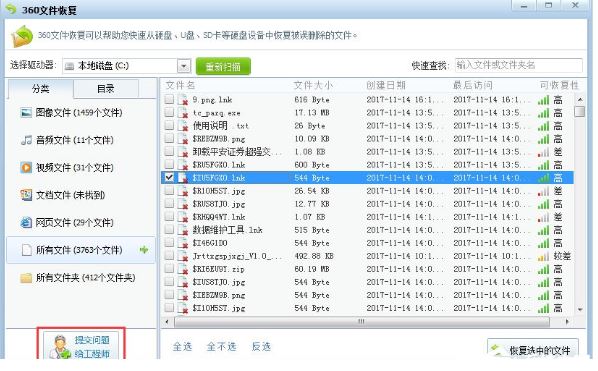The height and width of the screenshot is (371, 598).
Task: Click poor signal bars for 卸载平安证券超强交 row
Action: pyautogui.click(x=543, y=153)
